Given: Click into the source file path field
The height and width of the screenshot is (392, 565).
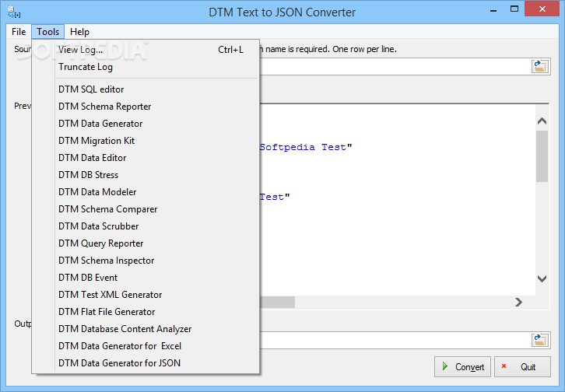Looking at the screenshot, I should click(395, 67).
